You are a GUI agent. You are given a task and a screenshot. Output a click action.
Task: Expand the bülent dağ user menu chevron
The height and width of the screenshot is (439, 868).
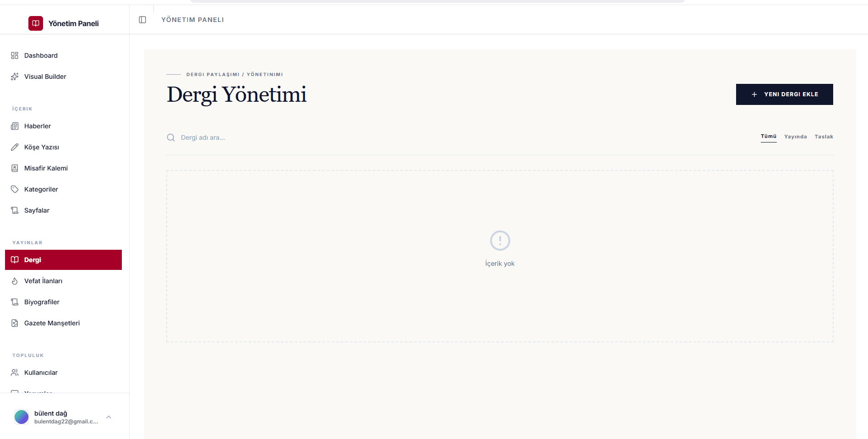point(109,417)
